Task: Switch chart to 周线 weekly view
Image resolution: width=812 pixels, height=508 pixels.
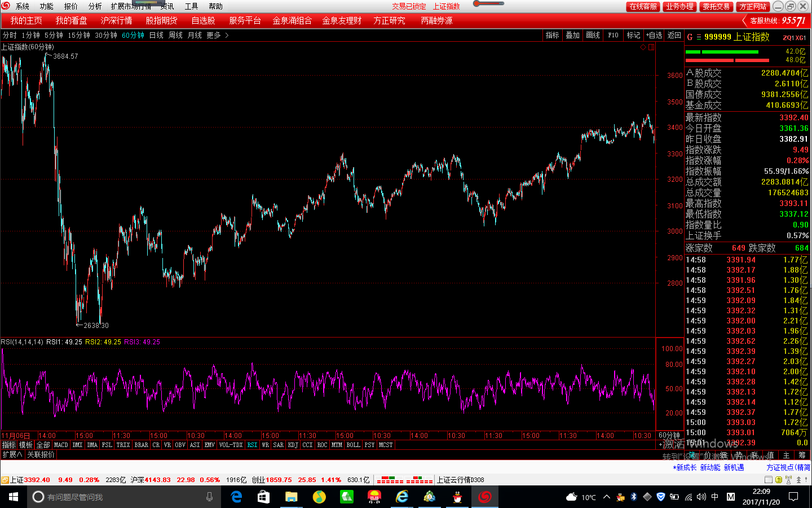Action: [175, 35]
